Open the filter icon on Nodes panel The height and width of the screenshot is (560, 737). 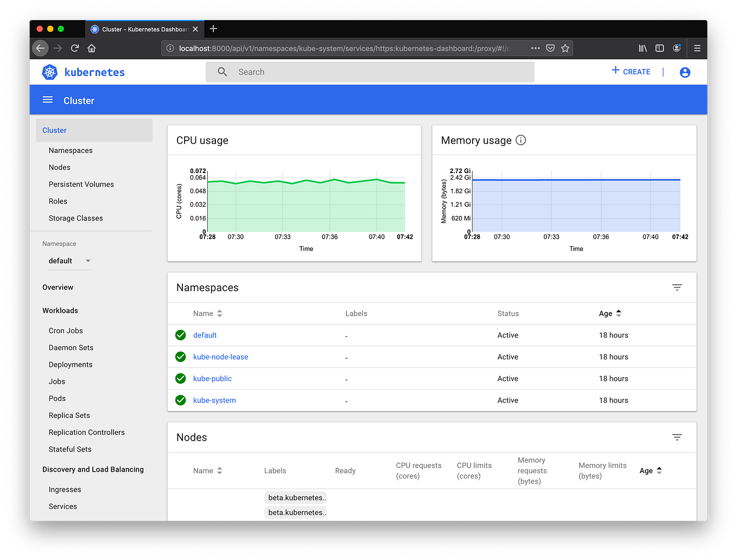click(677, 437)
